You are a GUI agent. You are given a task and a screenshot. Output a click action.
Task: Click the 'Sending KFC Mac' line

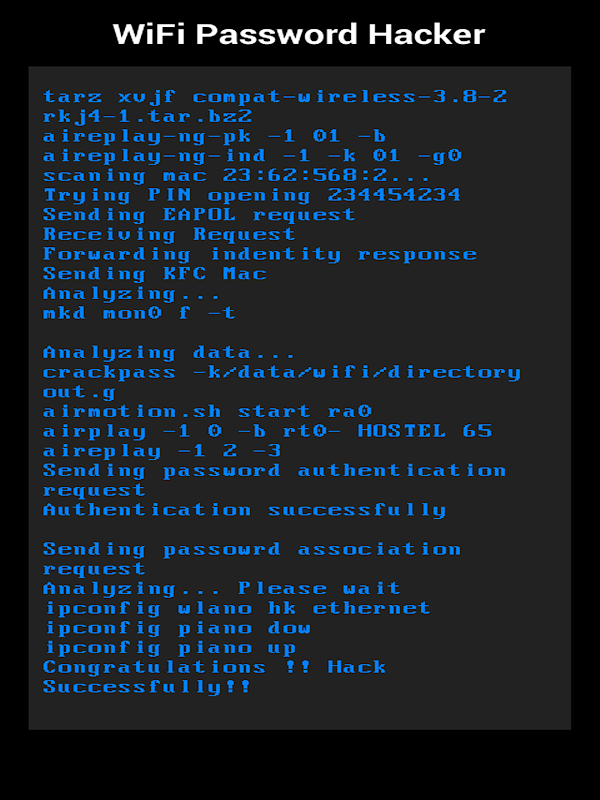155,274
